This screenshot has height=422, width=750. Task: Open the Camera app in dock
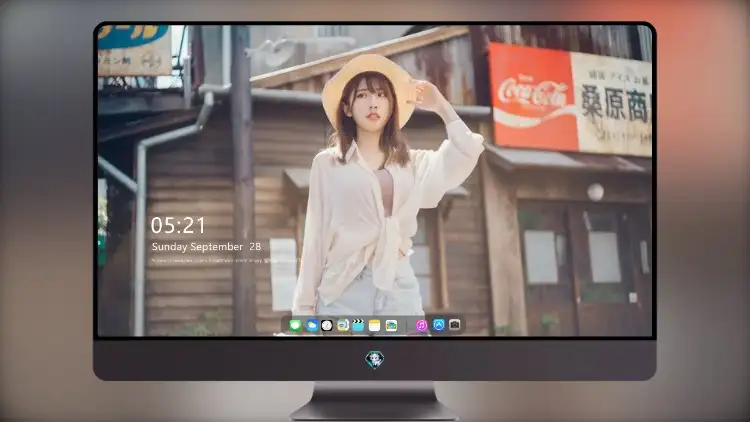coord(454,325)
